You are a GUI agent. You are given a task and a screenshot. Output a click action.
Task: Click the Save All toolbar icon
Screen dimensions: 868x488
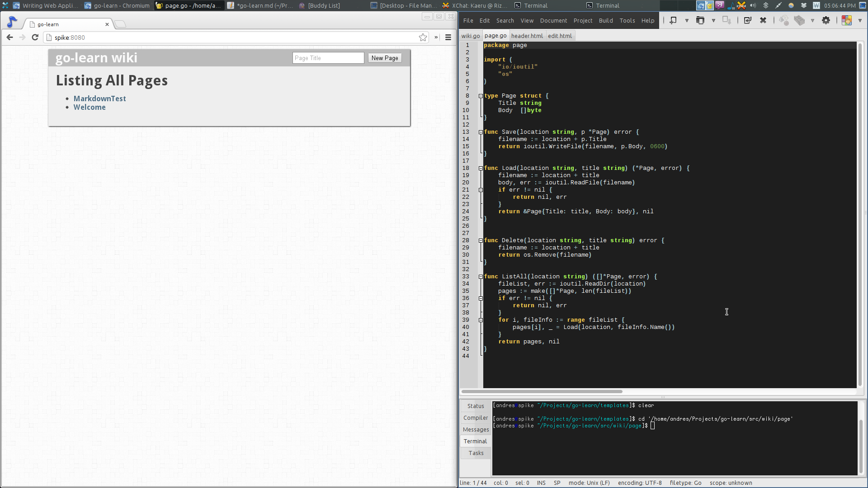click(x=726, y=20)
